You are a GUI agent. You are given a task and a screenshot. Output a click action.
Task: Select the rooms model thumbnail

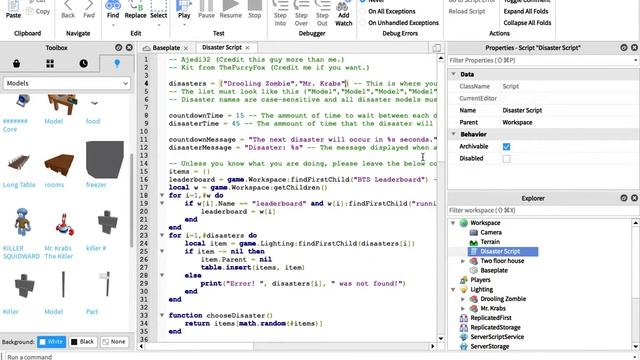point(59,164)
